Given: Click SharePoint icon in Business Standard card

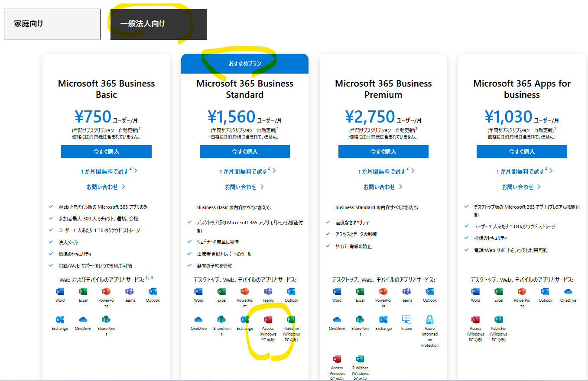Looking at the screenshot, I should (x=222, y=320).
